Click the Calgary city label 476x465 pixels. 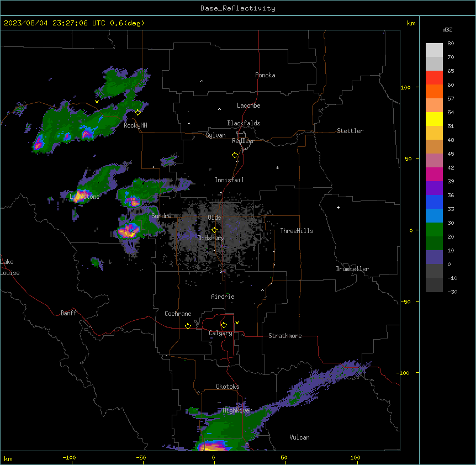[220, 333]
